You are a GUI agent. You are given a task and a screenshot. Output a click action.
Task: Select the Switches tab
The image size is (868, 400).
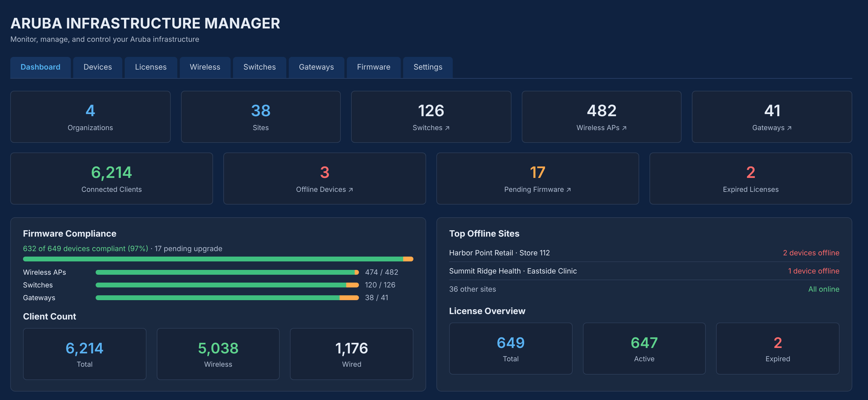point(260,67)
